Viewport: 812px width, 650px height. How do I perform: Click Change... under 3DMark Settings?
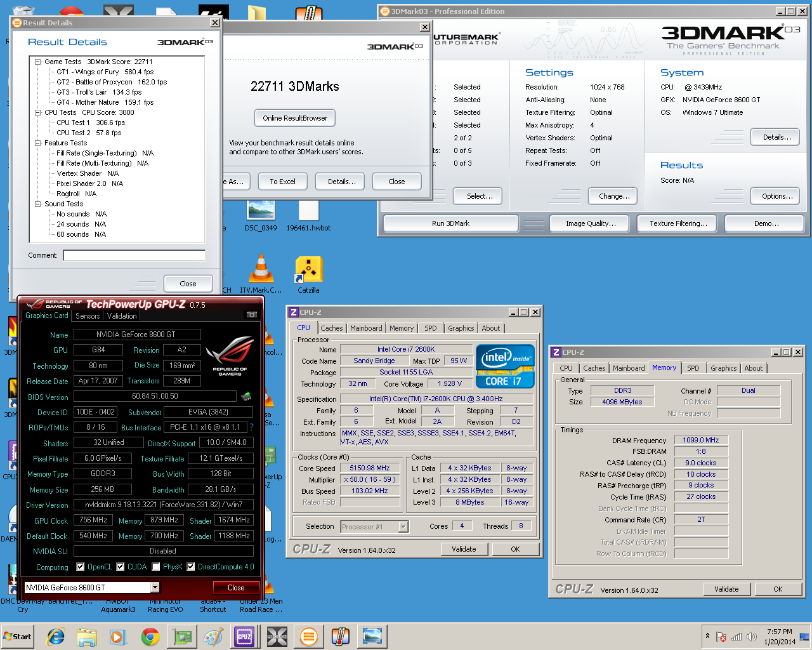coord(614,196)
